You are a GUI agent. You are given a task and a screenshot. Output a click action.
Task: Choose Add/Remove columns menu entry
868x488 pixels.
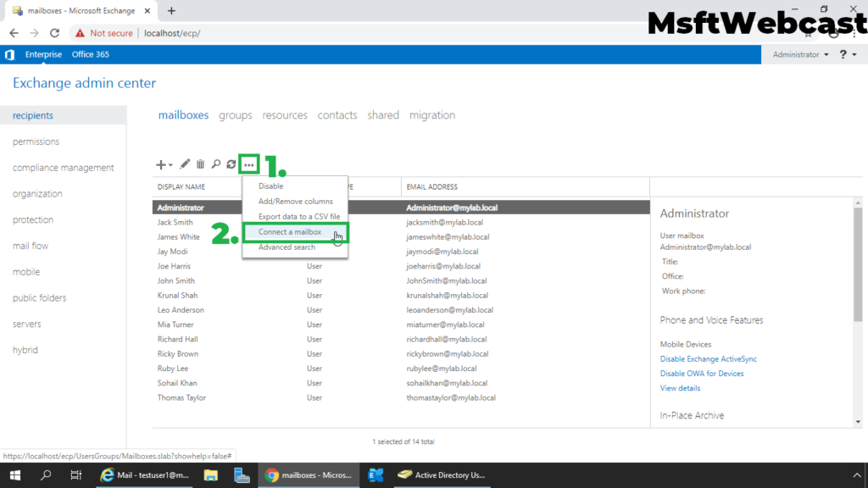pos(296,202)
